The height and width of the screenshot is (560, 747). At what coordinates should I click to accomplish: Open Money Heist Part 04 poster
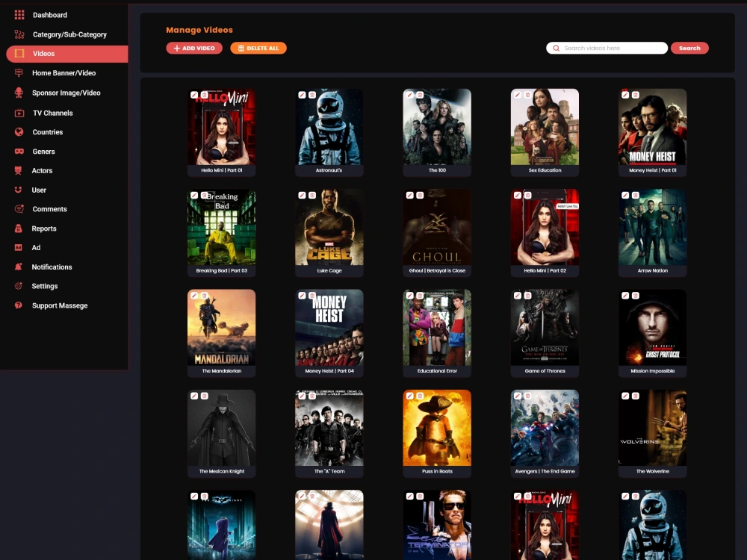329,328
